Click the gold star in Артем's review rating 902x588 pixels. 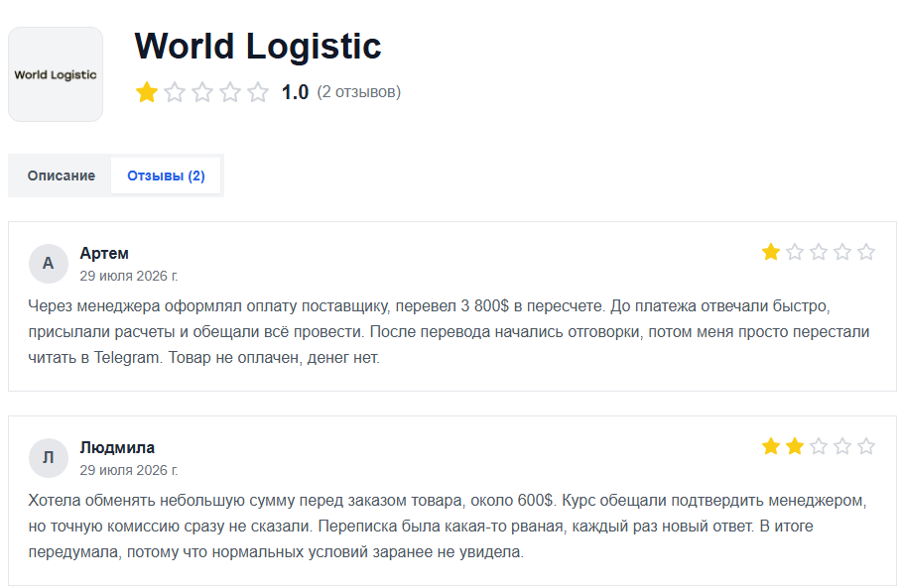tap(771, 252)
